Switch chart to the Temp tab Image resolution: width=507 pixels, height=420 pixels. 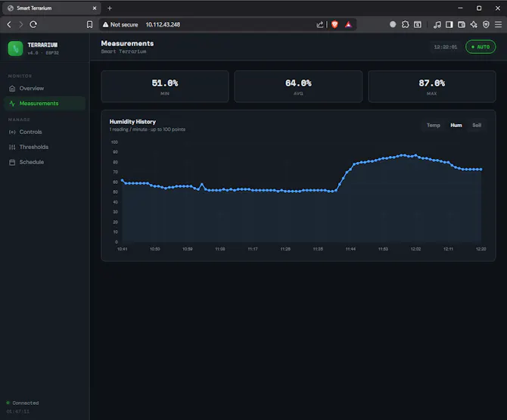(x=434, y=125)
